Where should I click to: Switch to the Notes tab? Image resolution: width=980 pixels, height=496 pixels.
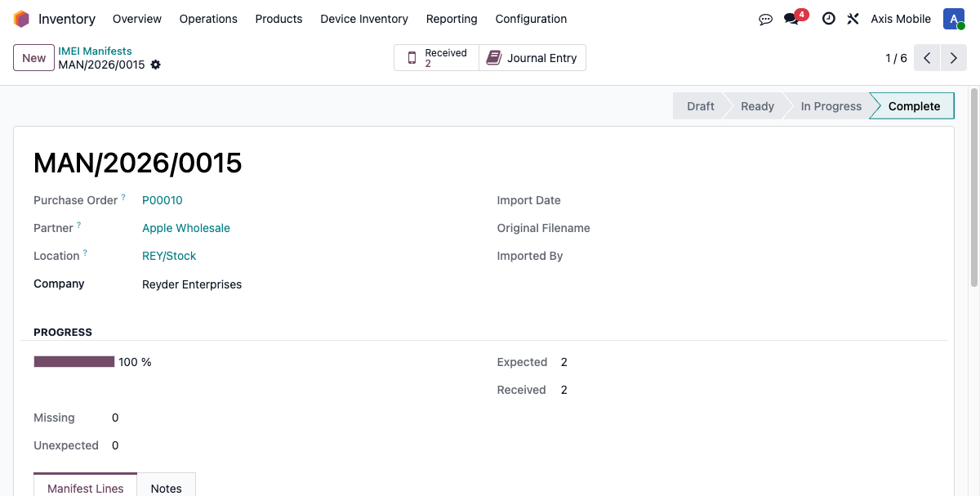[166, 488]
